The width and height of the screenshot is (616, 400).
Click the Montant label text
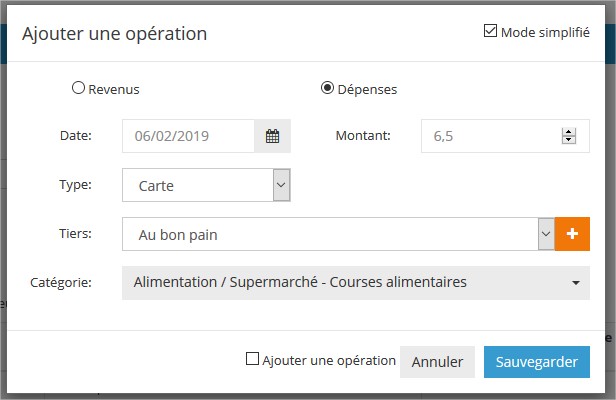[362, 136]
